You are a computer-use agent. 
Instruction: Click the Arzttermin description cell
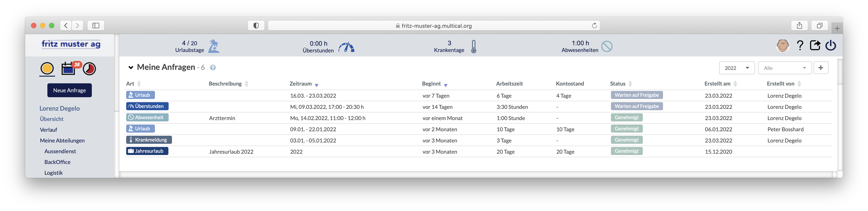(x=222, y=118)
